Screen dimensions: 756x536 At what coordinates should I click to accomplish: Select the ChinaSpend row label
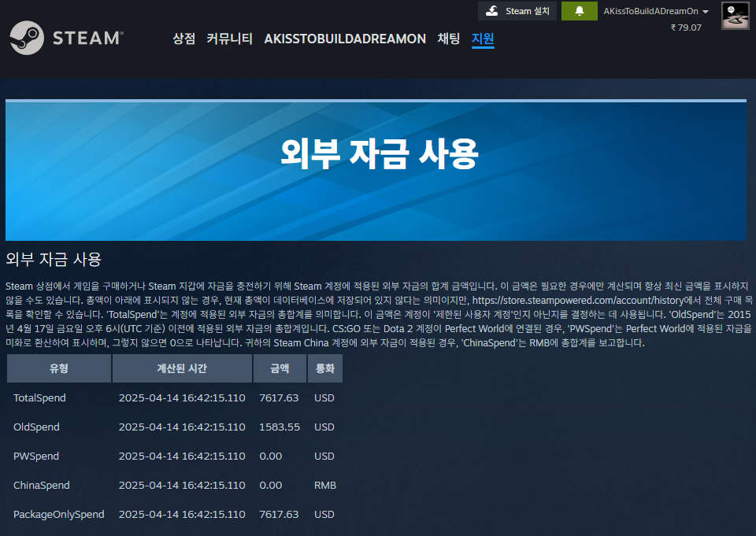pyautogui.click(x=42, y=486)
